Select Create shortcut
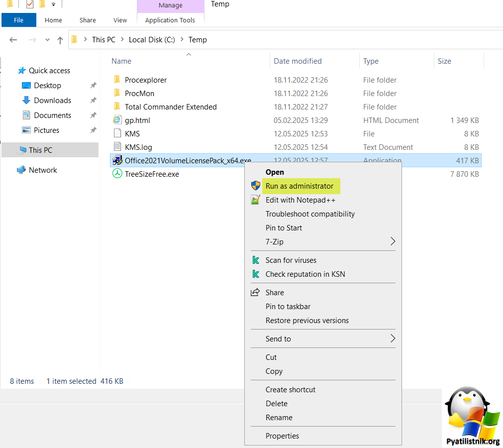 pyautogui.click(x=323, y=390)
